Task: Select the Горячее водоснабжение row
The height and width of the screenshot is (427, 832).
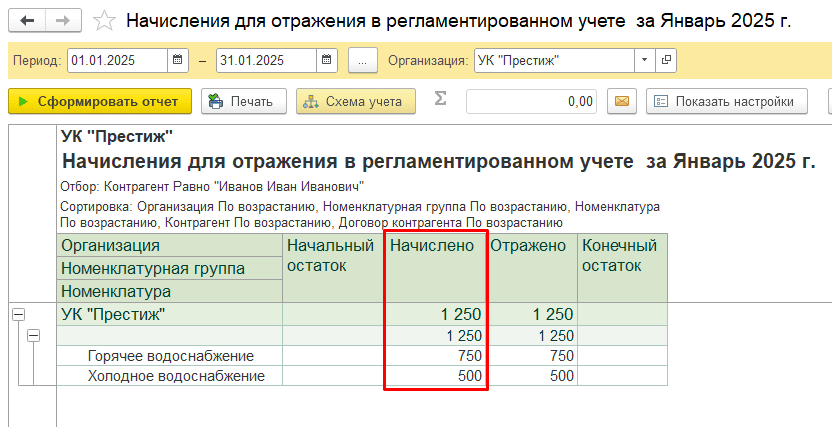Action: pyautogui.click(x=362, y=355)
